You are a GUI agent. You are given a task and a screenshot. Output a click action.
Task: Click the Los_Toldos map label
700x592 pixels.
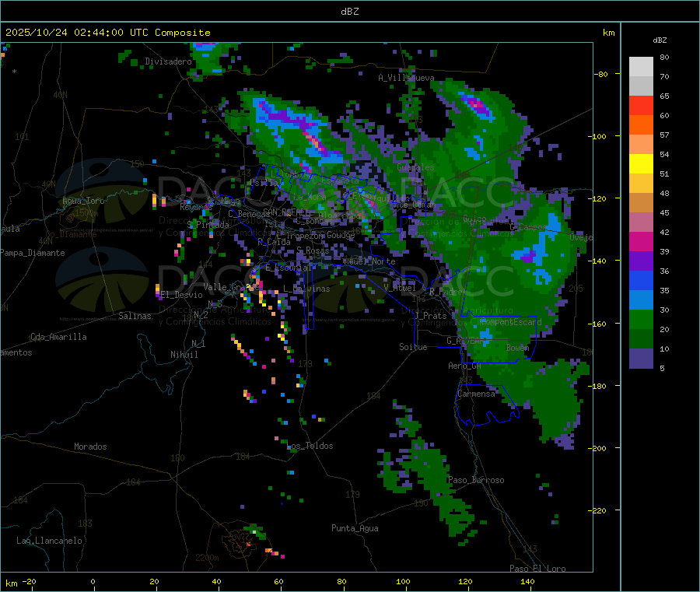pyautogui.click(x=310, y=446)
